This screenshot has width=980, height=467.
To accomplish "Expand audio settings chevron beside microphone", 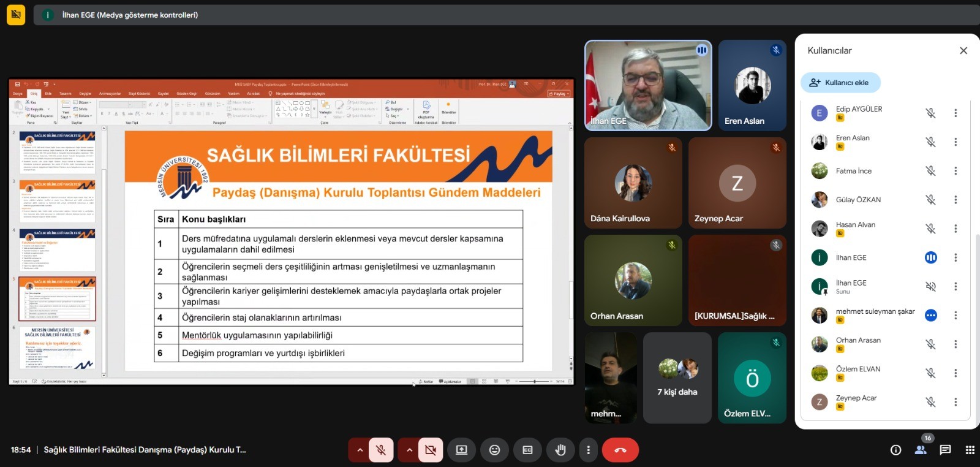I will click(x=360, y=450).
